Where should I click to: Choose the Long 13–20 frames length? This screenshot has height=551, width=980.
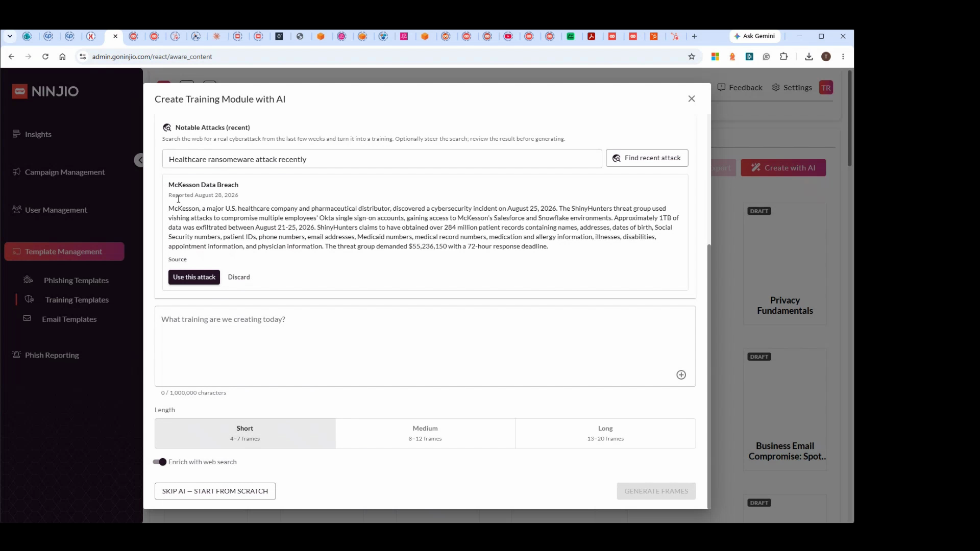tap(605, 434)
